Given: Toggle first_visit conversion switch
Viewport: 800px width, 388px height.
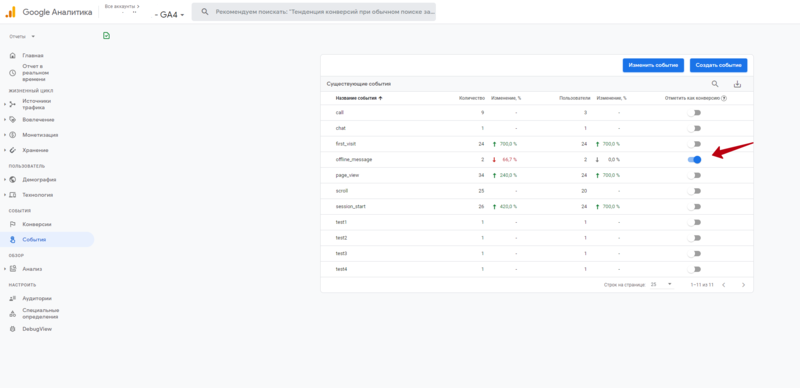Looking at the screenshot, I should point(694,144).
